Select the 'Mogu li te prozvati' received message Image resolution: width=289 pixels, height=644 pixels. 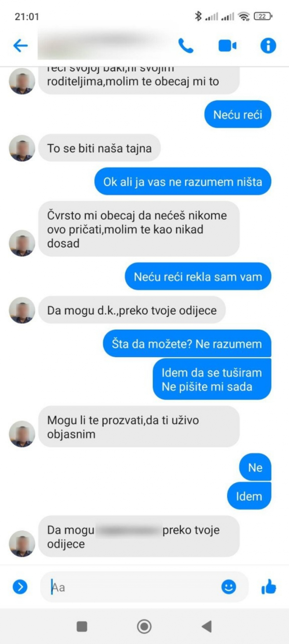tap(139, 427)
